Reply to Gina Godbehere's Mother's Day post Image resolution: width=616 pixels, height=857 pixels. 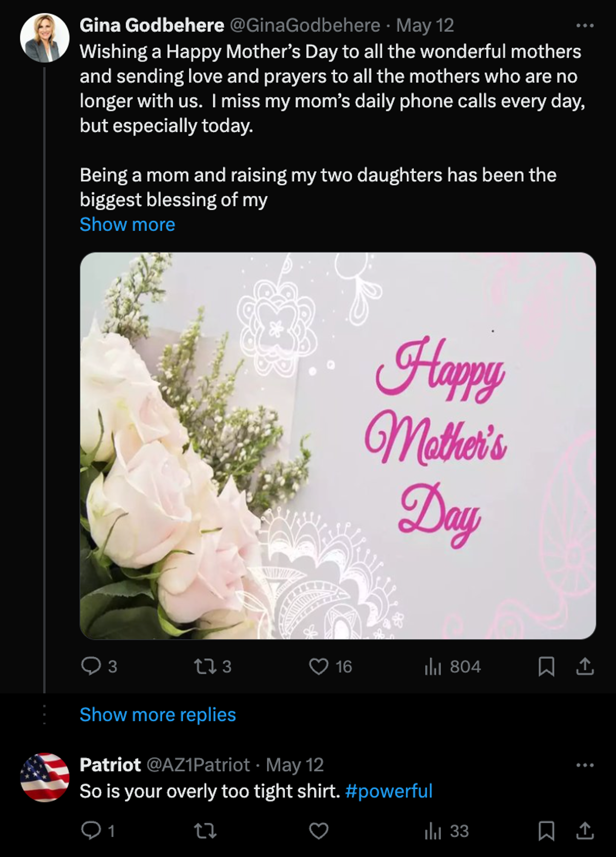click(x=91, y=666)
